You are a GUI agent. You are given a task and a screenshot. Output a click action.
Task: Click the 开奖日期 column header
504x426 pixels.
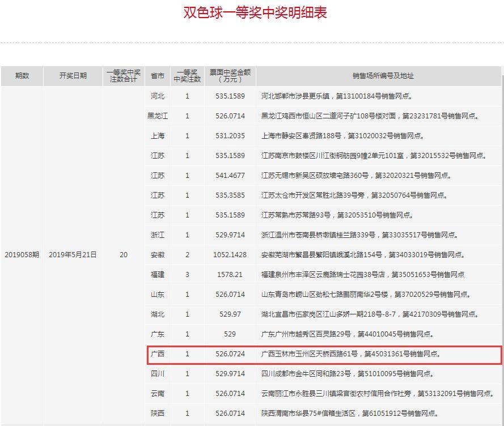tap(73, 76)
